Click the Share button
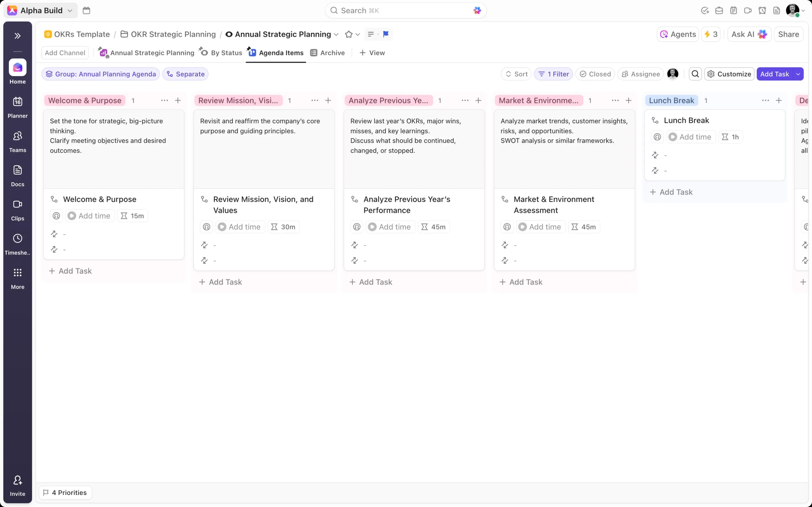812x507 pixels. click(x=789, y=34)
